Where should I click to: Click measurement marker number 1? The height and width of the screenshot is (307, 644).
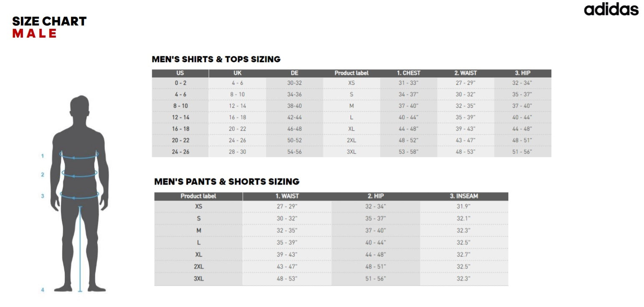click(x=42, y=156)
